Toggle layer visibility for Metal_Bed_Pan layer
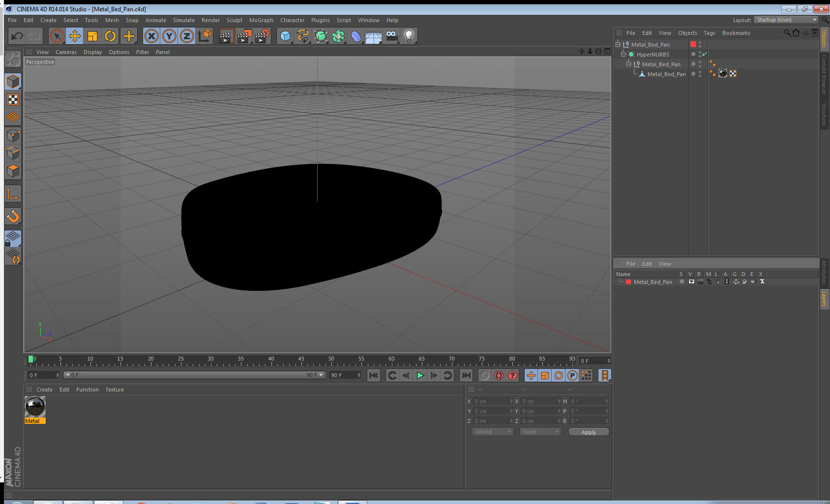Screen dimensions: 830x504 click(x=691, y=281)
